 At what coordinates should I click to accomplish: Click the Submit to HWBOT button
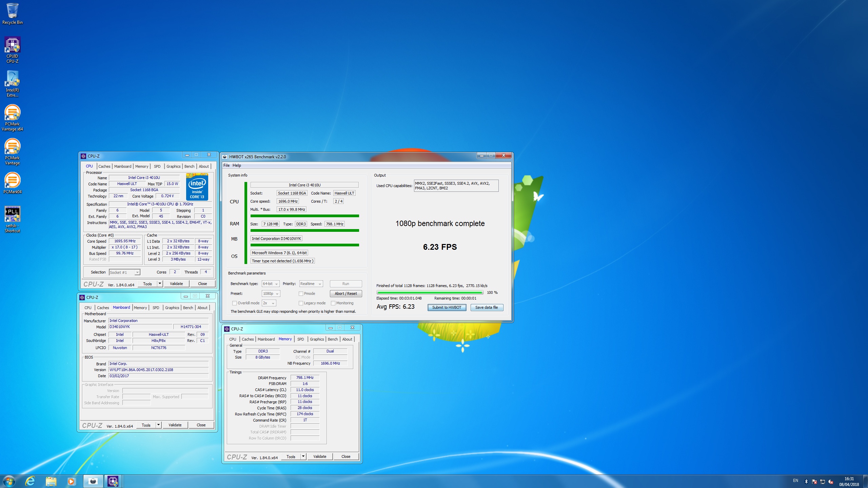pos(447,307)
